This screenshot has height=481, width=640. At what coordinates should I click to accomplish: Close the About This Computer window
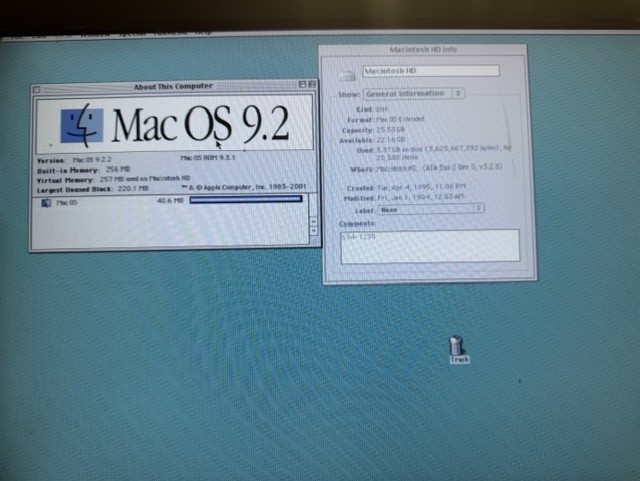(x=37, y=89)
